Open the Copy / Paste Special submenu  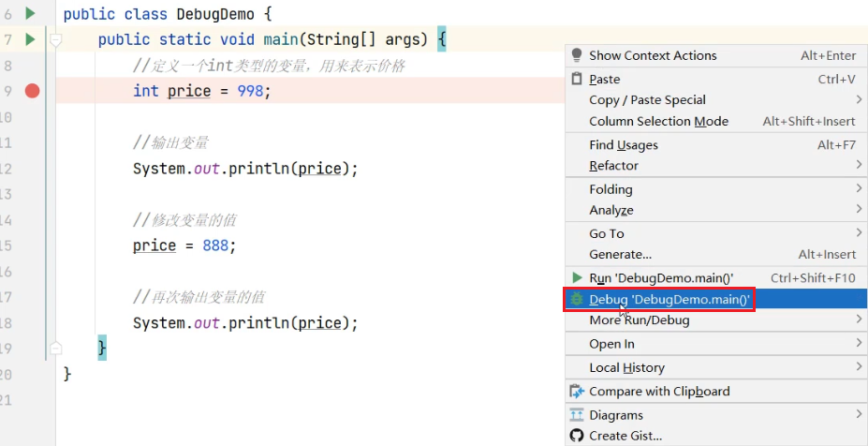pyautogui.click(x=715, y=100)
